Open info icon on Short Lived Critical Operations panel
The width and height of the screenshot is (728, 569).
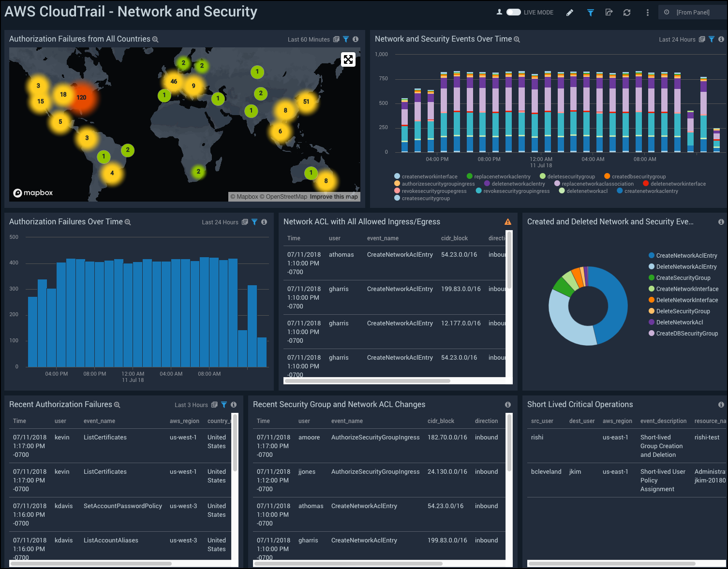click(721, 405)
